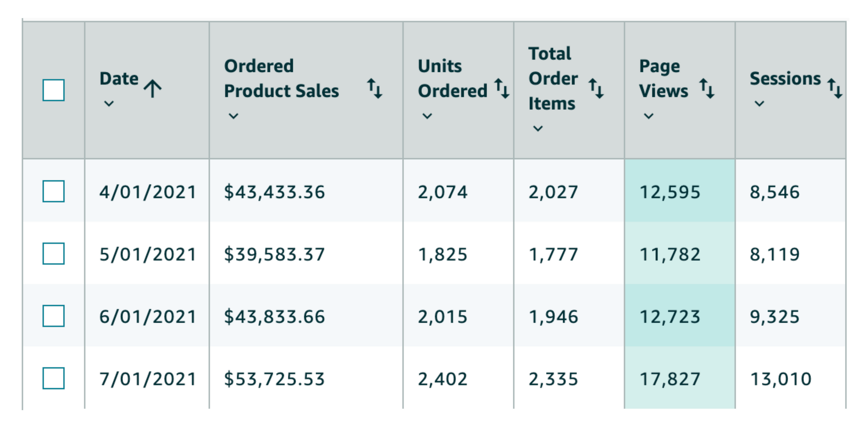
Task: Sort by Units Ordered arrows icon
Action: tap(502, 89)
